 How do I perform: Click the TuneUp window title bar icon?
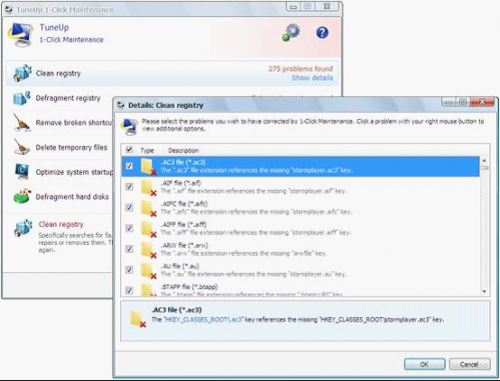pyautogui.click(x=9, y=10)
